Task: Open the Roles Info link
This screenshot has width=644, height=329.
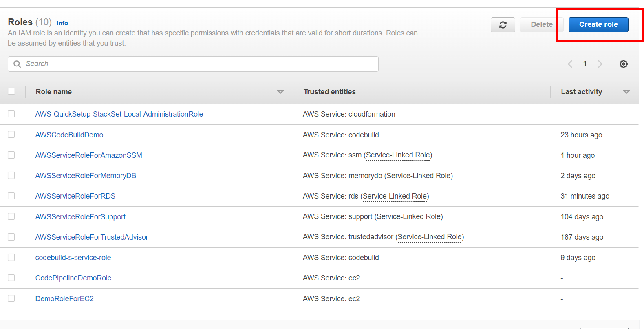Action: [x=62, y=23]
